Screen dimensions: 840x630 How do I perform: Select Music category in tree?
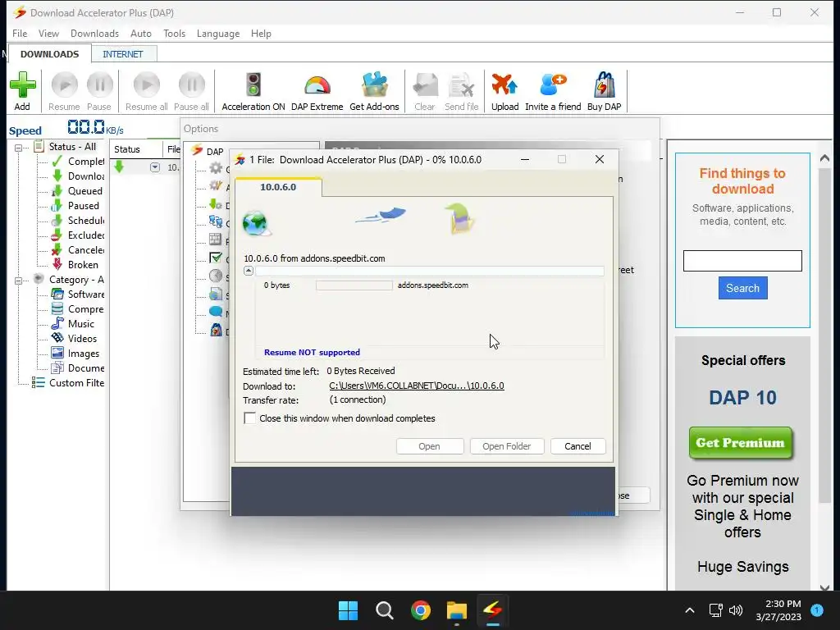73,323
